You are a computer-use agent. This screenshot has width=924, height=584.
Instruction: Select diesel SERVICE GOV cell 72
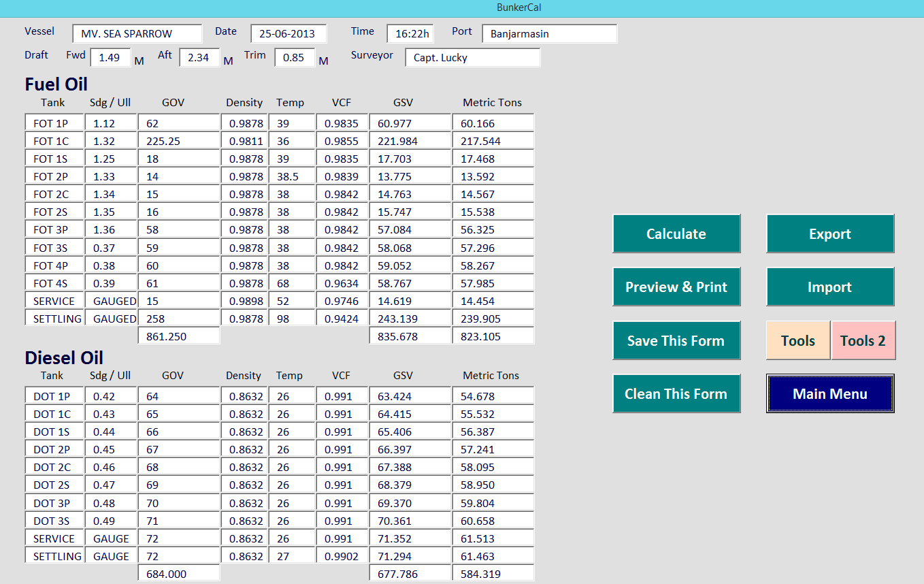coord(179,538)
